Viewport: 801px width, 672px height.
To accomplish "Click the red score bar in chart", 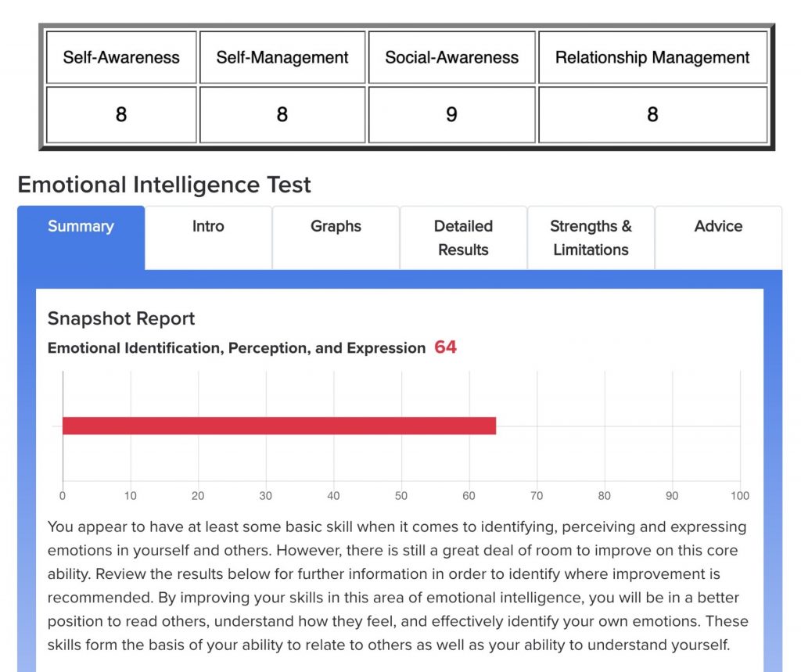I will click(279, 426).
